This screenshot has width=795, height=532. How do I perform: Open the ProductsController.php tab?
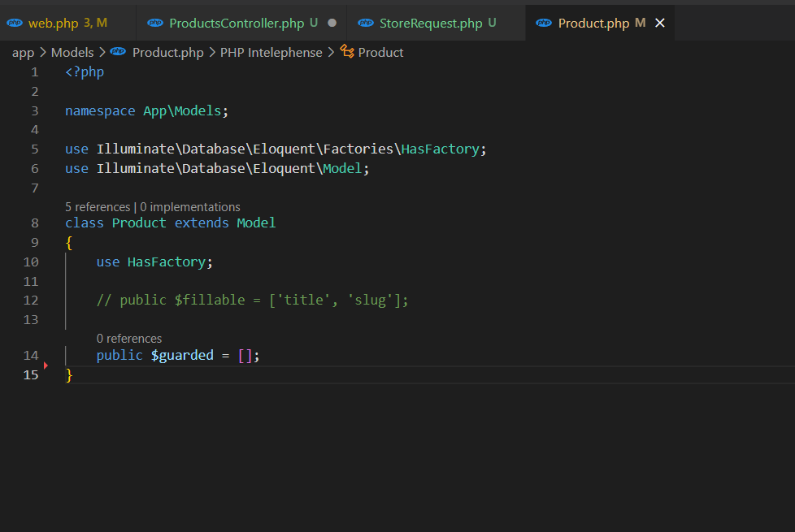click(x=242, y=24)
